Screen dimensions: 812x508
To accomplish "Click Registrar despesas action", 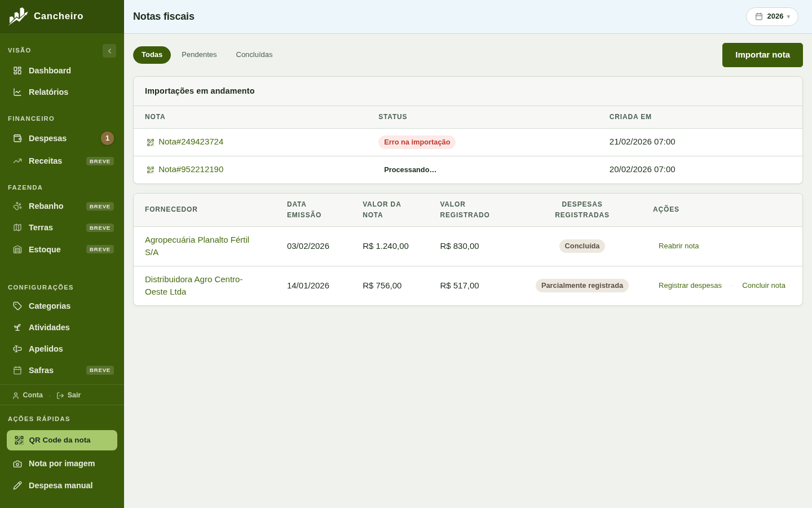I will point(690,286).
